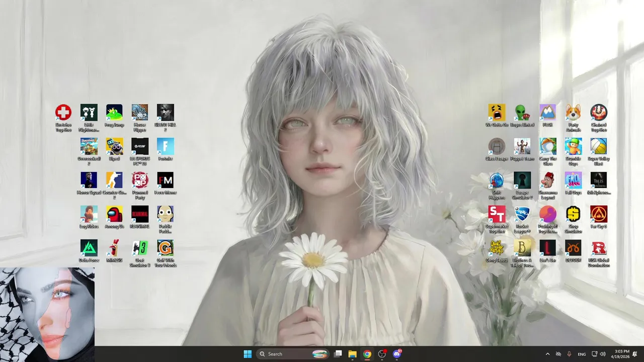Select the PEAK mountain icon
The image size is (644, 362).
click(x=548, y=113)
